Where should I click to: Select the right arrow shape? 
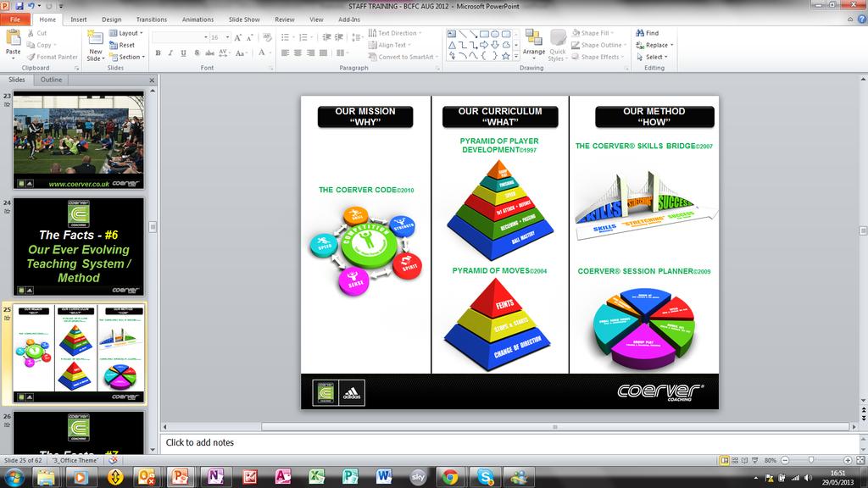coord(484,45)
